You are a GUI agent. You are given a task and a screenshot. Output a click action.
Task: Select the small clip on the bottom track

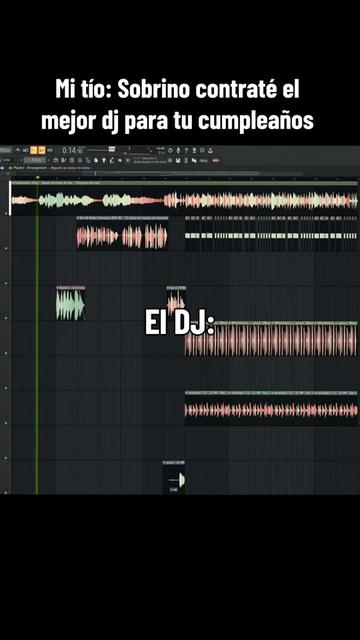(x=174, y=478)
